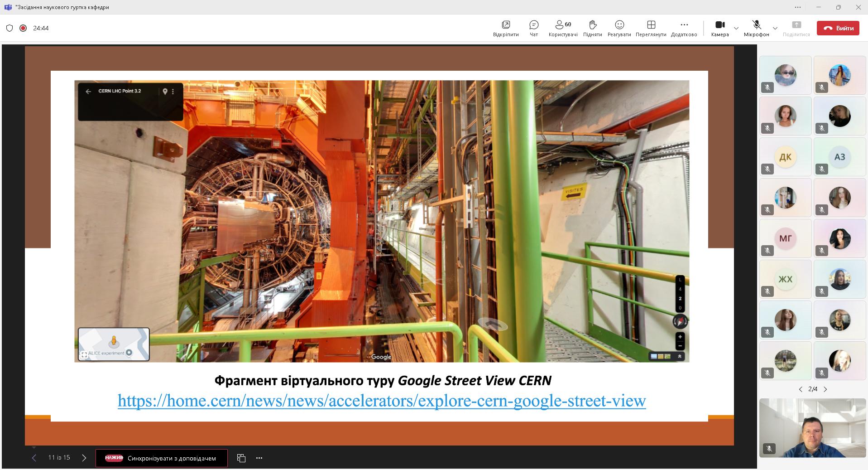
Task: Select the МГ participant tile
Action: 786,238
